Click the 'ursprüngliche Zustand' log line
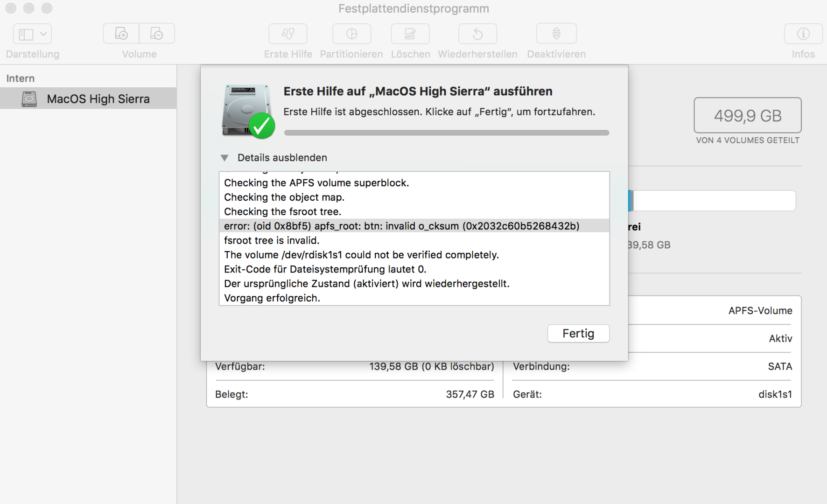Viewport: 827px width, 504px height. point(367,284)
